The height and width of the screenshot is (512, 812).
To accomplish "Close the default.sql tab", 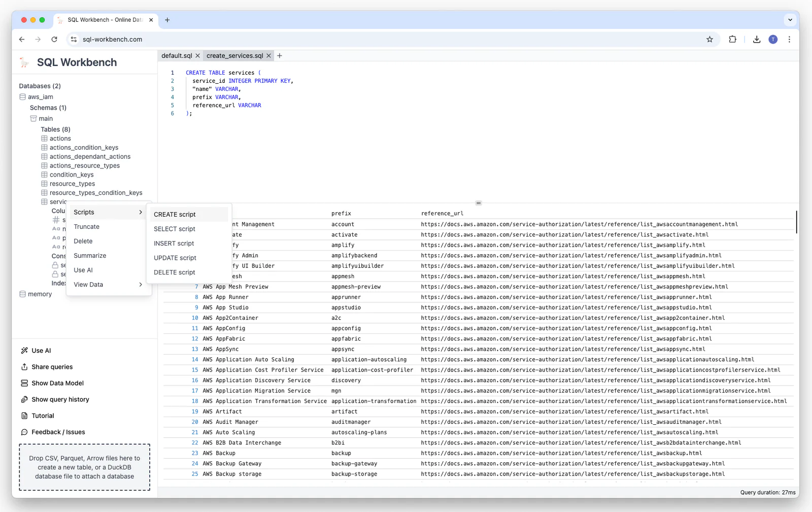I will (x=198, y=56).
